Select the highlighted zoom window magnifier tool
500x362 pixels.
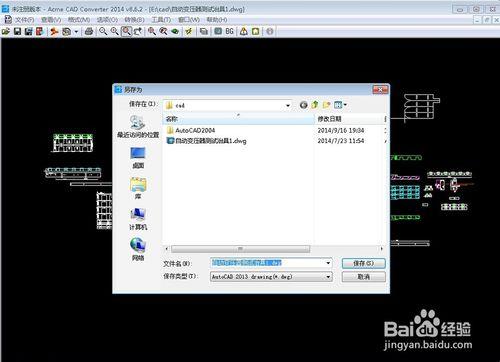click(x=126, y=32)
